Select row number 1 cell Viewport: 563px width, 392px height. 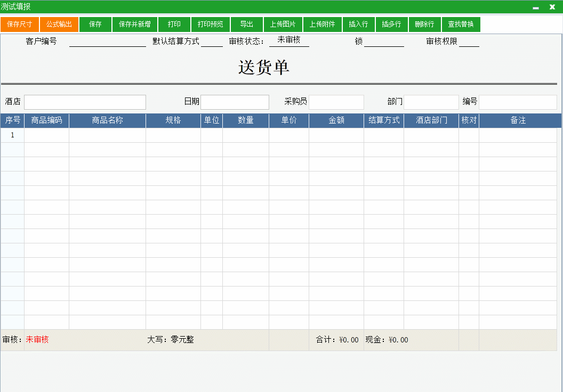click(x=13, y=135)
